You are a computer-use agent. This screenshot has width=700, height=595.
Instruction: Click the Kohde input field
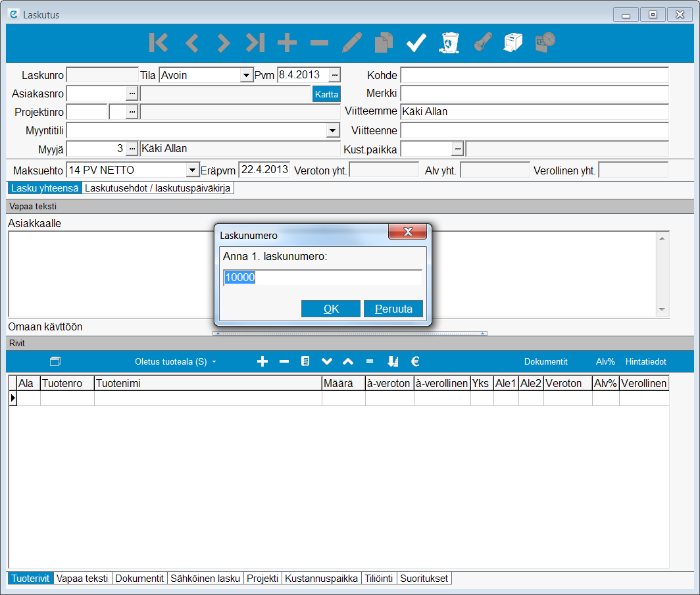(x=534, y=75)
